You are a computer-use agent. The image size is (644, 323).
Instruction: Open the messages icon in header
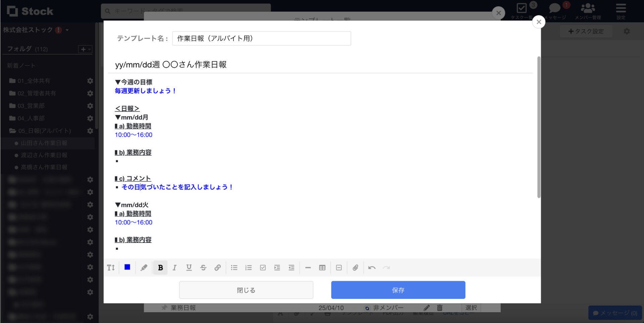(555, 11)
